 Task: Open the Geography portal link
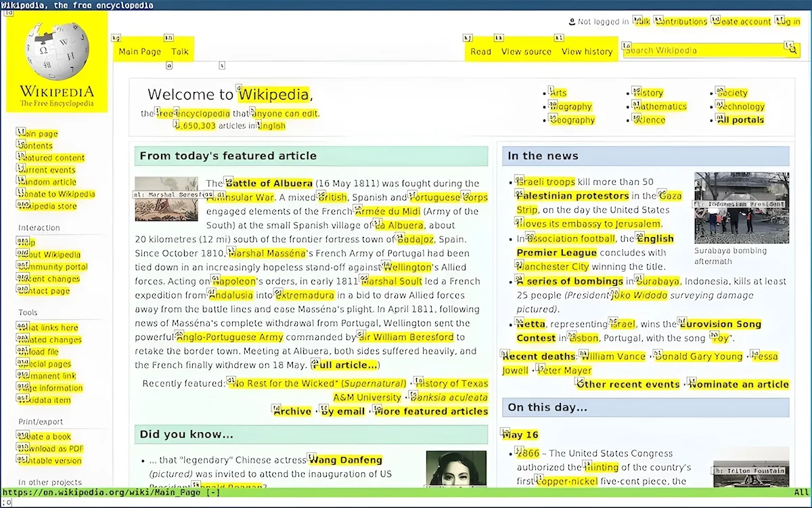[572, 120]
